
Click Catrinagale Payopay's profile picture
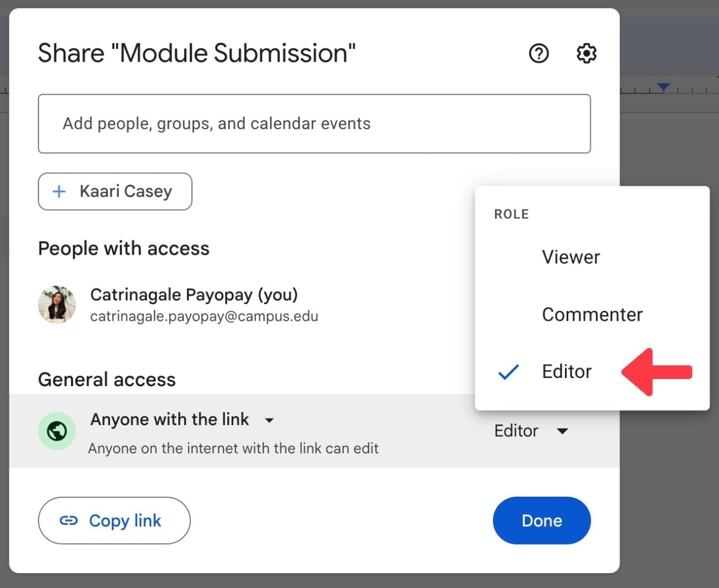pyautogui.click(x=57, y=304)
